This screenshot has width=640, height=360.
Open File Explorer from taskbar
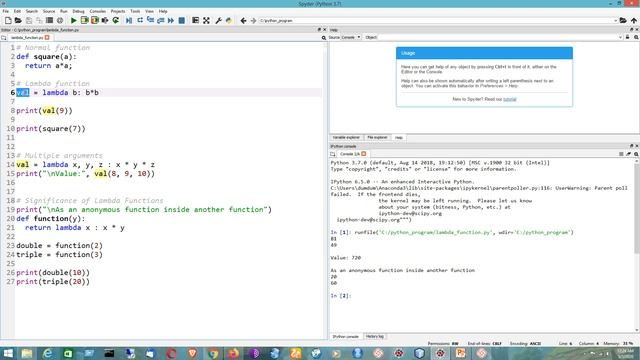click(x=27, y=353)
